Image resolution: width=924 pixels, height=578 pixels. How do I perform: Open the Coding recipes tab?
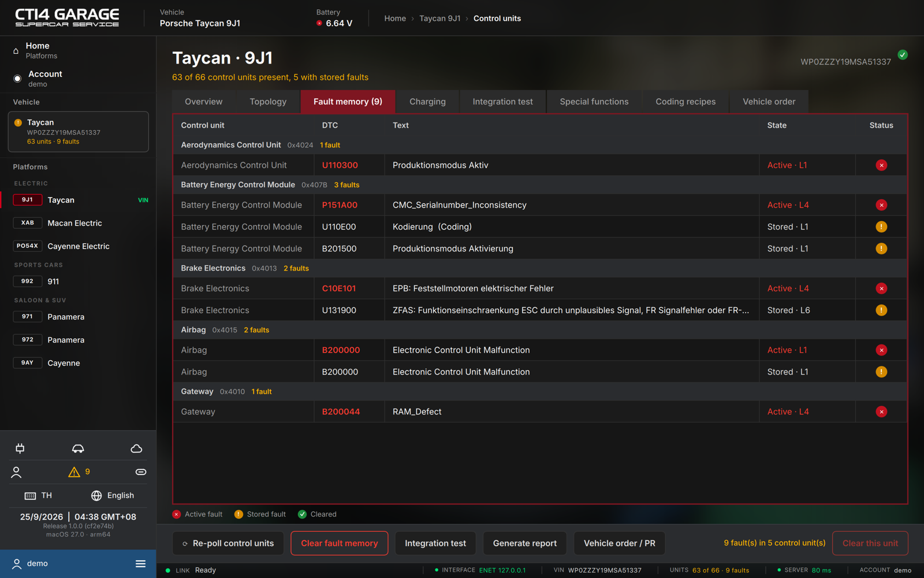685,102
